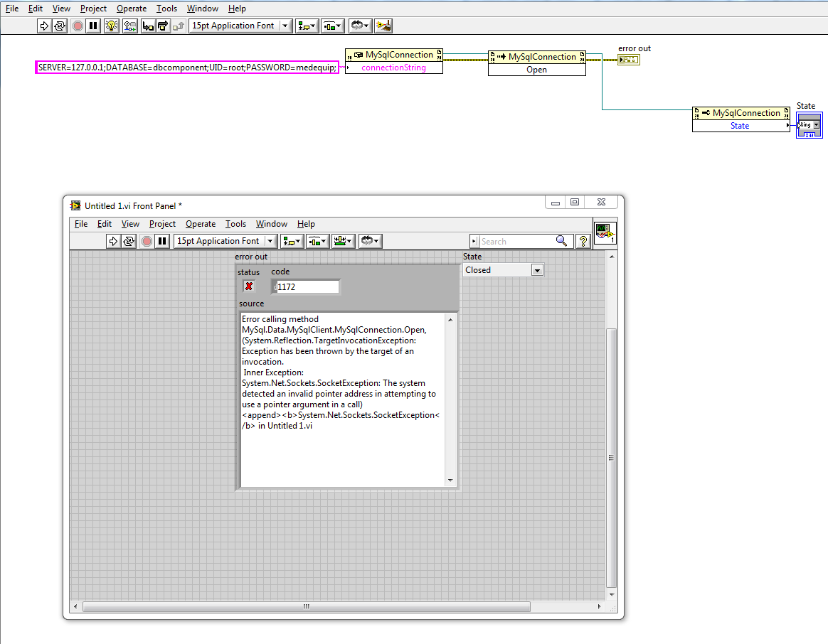Open Distribute Objects dropdown in block diagram toolbar

pyautogui.click(x=333, y=26)
